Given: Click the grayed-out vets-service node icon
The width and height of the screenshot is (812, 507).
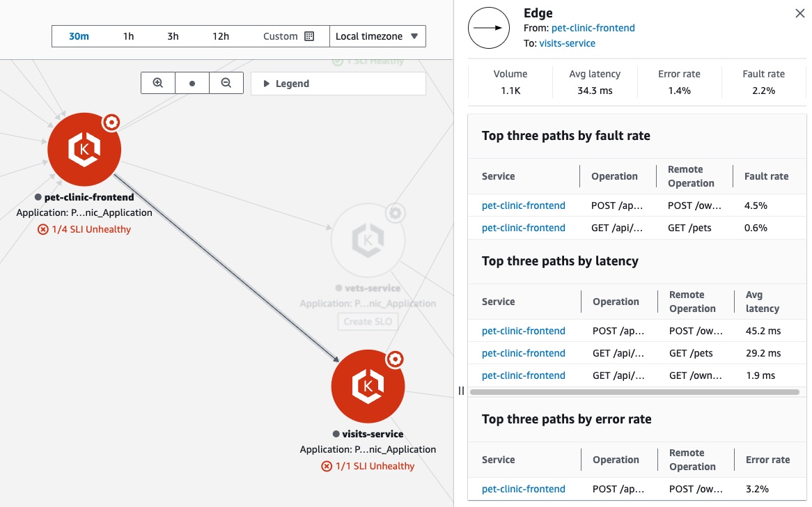Looking at the screenshot, I should pos(368,240).
